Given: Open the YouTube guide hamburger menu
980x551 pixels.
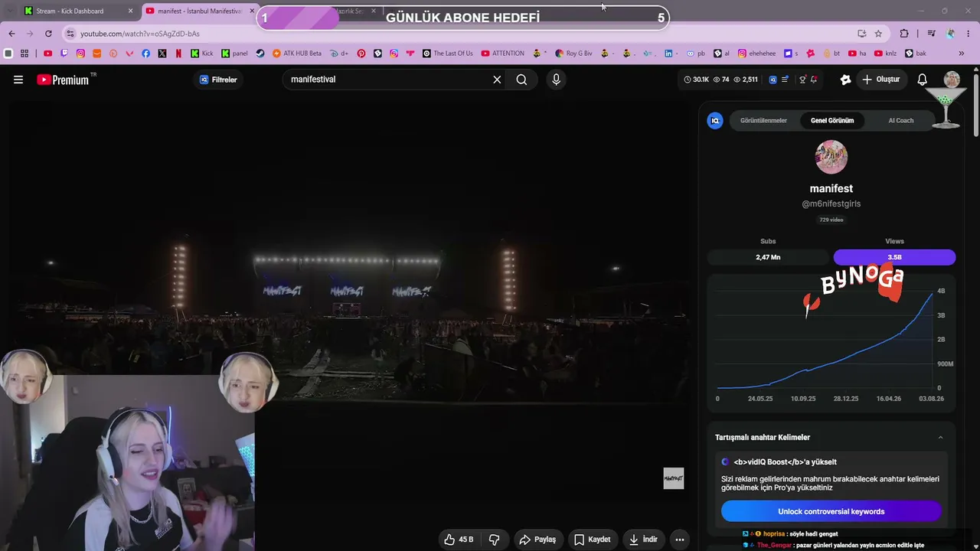Looking at the screenshot, I should coord(18,80).
